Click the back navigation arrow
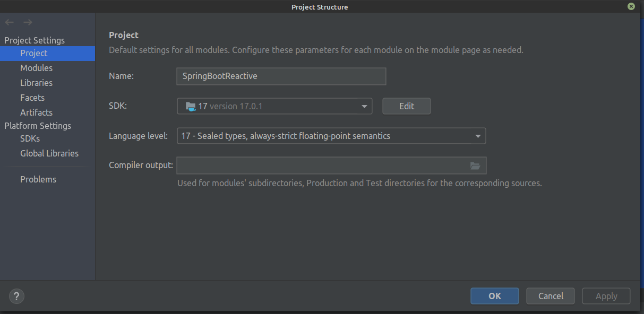This screenshot has height=314, width=644. pyautogui.click(x=9, y=22)
